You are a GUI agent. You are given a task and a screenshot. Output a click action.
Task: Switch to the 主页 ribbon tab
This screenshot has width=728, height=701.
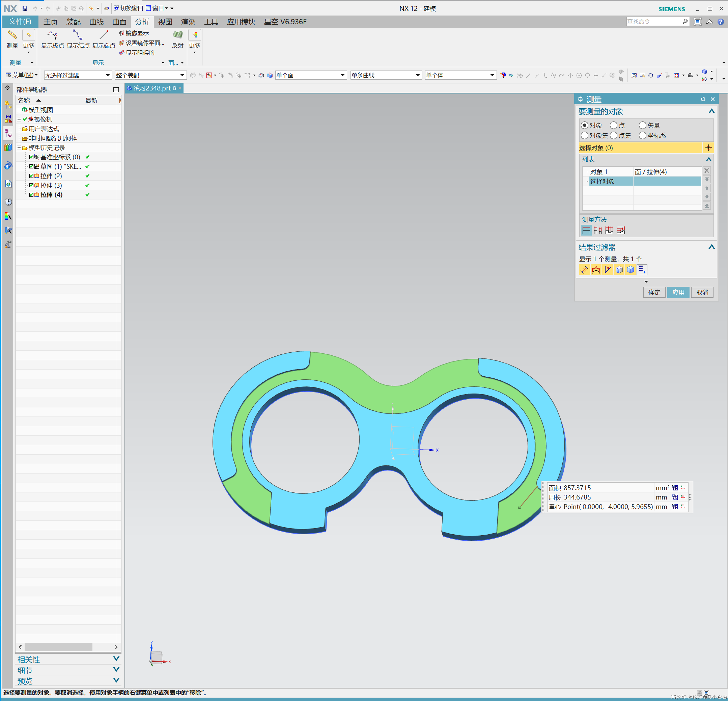pyautogui.click(x=51, y=22)
